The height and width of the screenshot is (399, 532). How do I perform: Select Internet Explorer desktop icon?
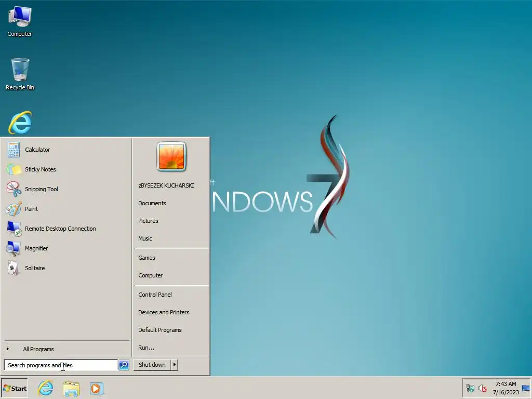coord(20,123)
